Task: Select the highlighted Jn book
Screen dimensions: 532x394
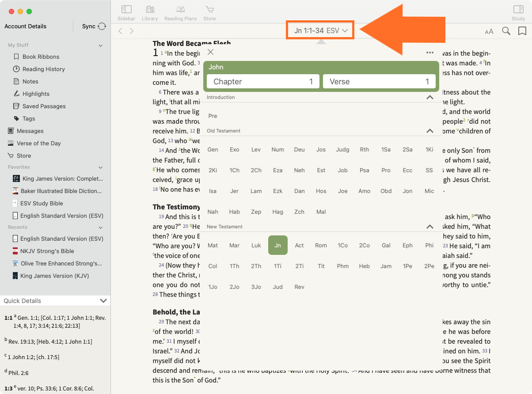Action: 277,245
